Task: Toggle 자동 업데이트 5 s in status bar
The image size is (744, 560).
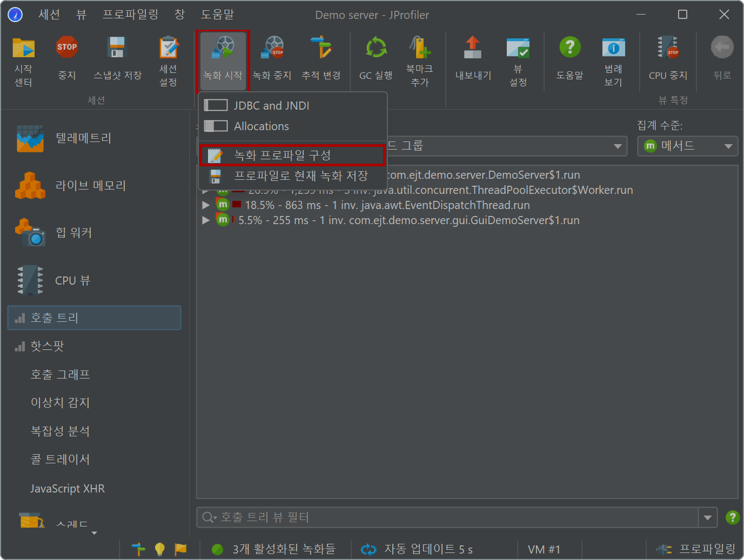Action: pos(417,549)
